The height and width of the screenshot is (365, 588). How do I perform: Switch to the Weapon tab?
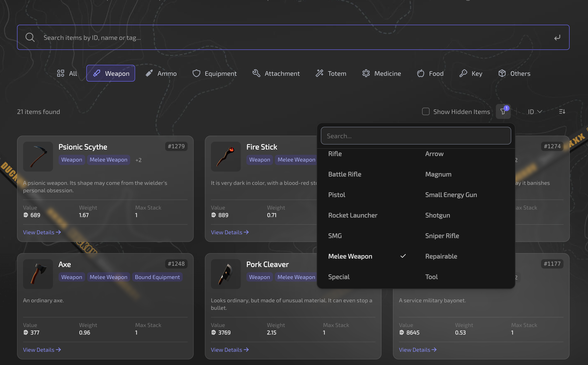tap(111, 73)
